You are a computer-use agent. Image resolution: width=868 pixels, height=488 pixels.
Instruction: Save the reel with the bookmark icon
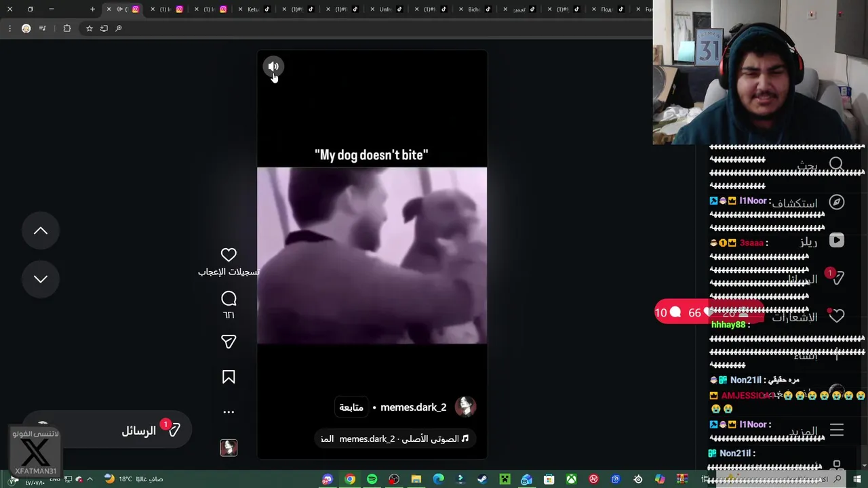click(x=229, y=377)
